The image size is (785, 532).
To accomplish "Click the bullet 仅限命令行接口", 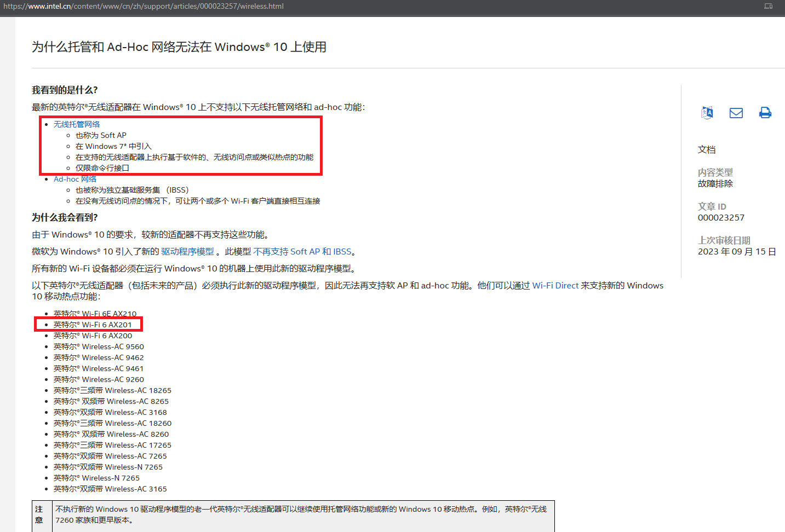I will [102, 168].
